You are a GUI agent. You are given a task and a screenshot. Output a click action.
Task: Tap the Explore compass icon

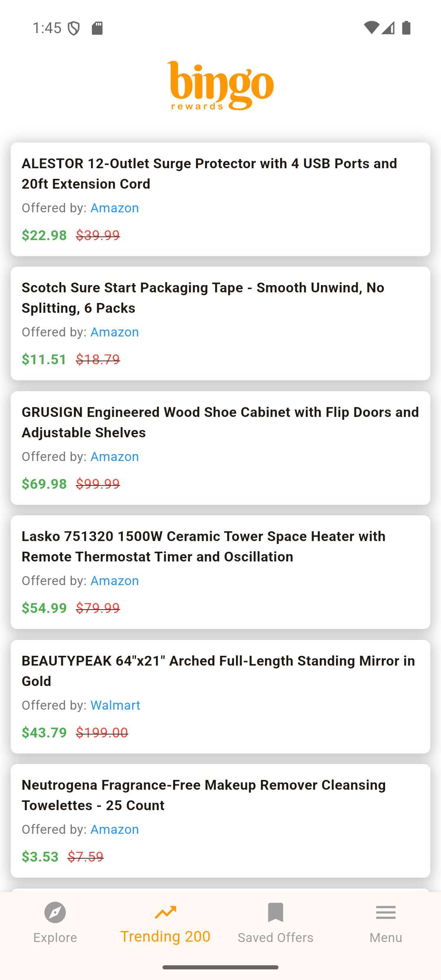[55, 912]
